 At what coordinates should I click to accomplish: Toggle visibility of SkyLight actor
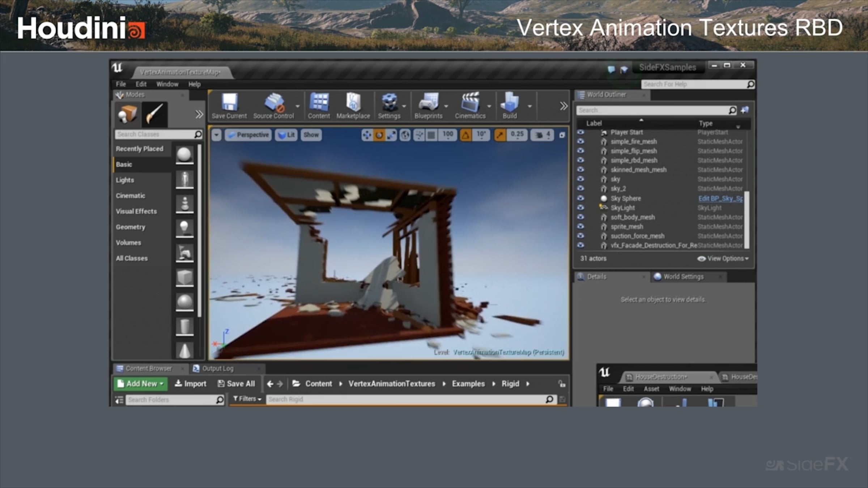point(581,207)
